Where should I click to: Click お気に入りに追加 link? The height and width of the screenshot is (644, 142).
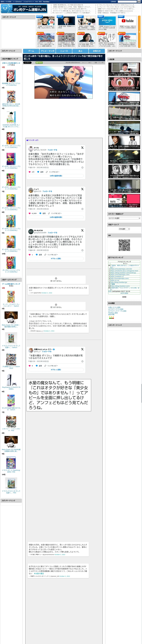[x=114, y=307]
